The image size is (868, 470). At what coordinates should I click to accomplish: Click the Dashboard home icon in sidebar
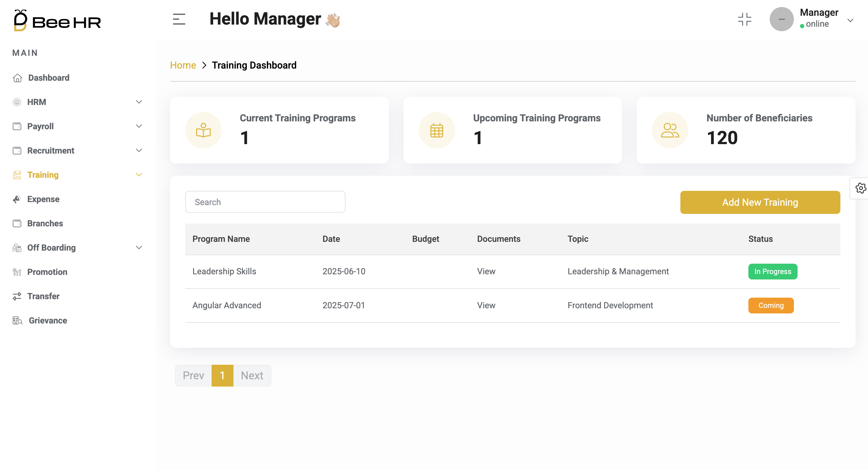pyautogui.click(x=18, y=78)
